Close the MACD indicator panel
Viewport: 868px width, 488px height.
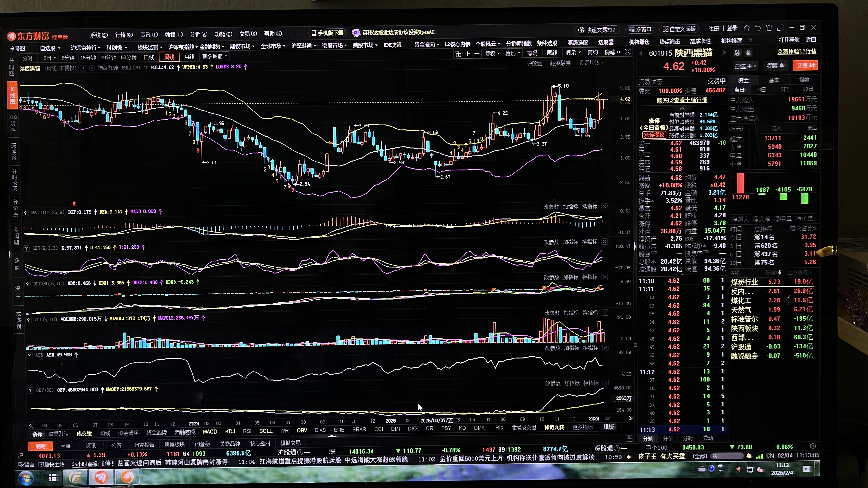[x=604, y=206]
